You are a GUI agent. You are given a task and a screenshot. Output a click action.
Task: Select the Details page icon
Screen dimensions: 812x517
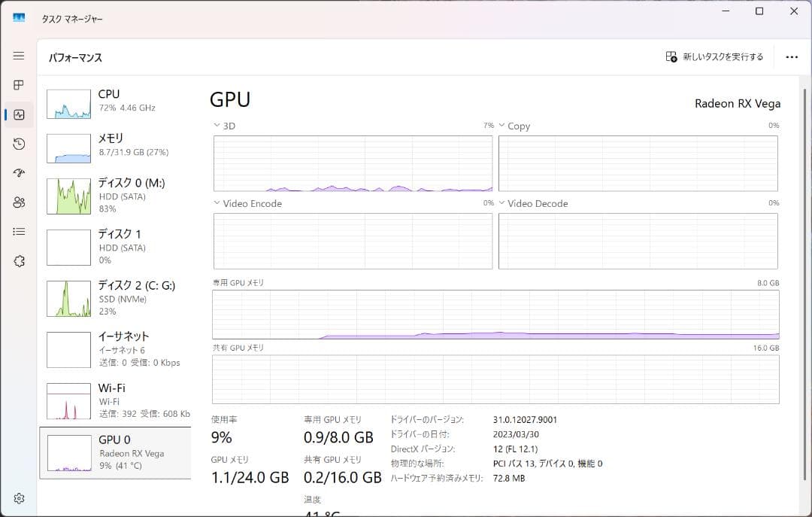pyautogui.click(x=19, y=231)
